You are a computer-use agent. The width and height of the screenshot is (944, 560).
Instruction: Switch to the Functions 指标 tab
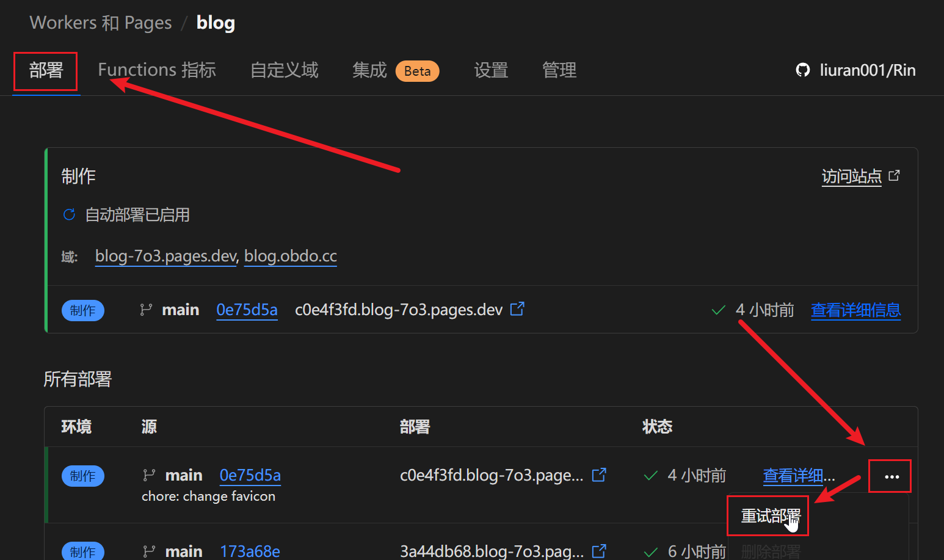[157, 70]
